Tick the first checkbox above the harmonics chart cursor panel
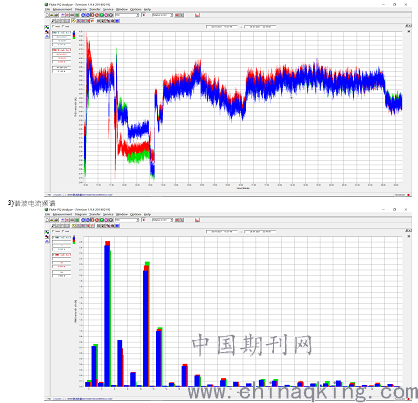The width and height of the screenshot is (418, 403). [x=53, y=231]
